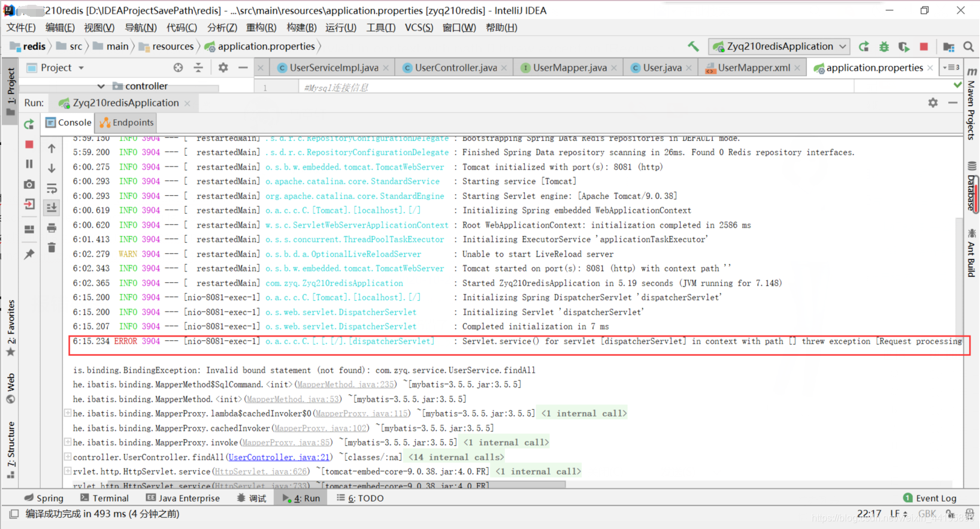The width and height of the screenshot is (980, 529).
Task: Show the hidden editor tabs list
Action: 951,67
